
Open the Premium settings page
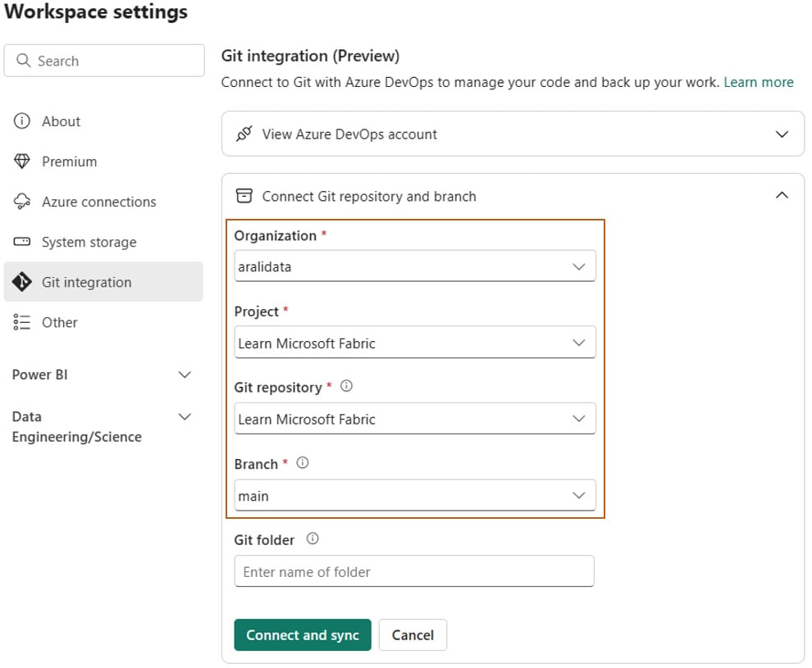pyautogui.click(x=103, y=161)
